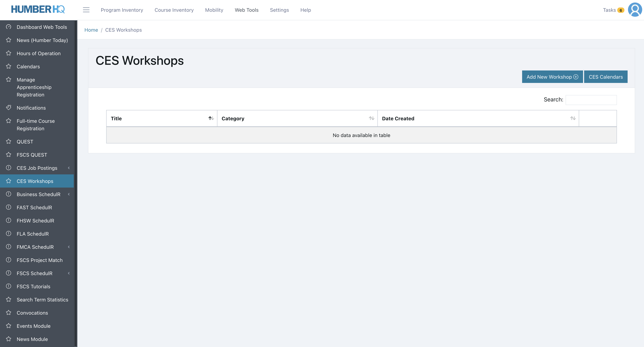This screenshot has width=644, height=347.
Task: Sort table by Date Created arrows
Action: [x=573, y=118]
